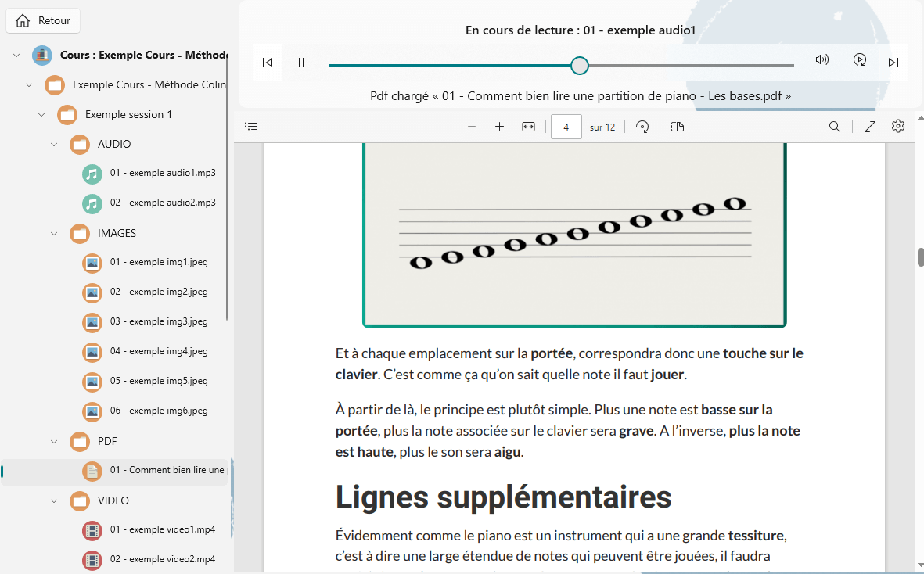Click the PDF folder icon
The height and width of the screenshot is (574, 924).
click(x=80, y=442)
